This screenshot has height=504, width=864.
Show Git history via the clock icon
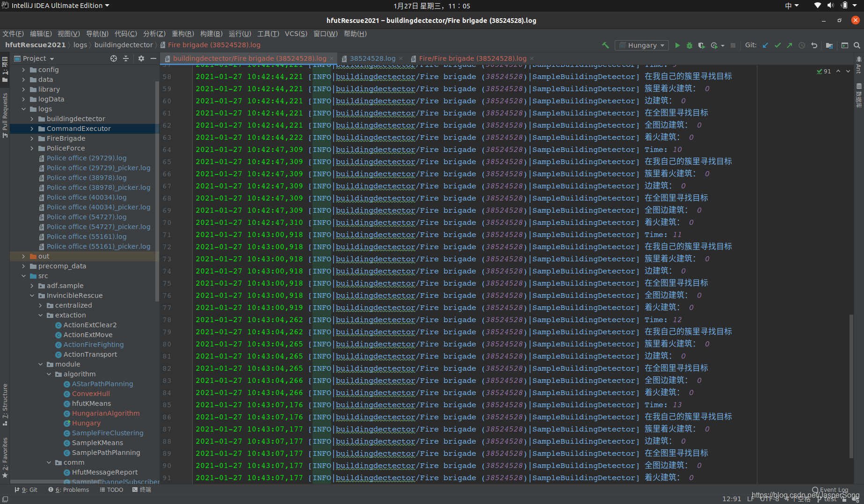tap(802, 45)
